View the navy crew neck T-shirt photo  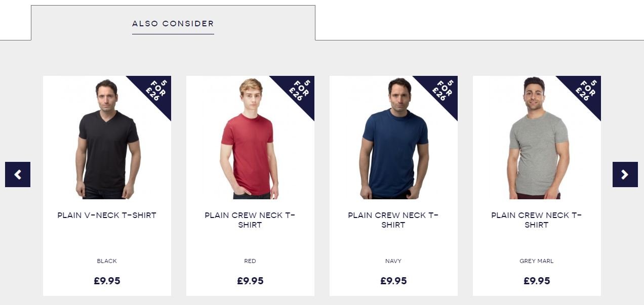394,139
